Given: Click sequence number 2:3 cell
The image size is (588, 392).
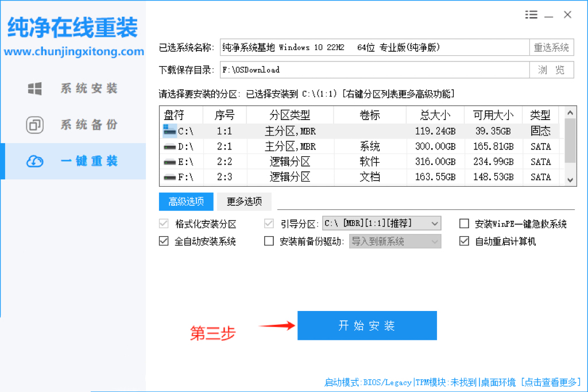Looking at the screenshot, I should click(225, 177).
